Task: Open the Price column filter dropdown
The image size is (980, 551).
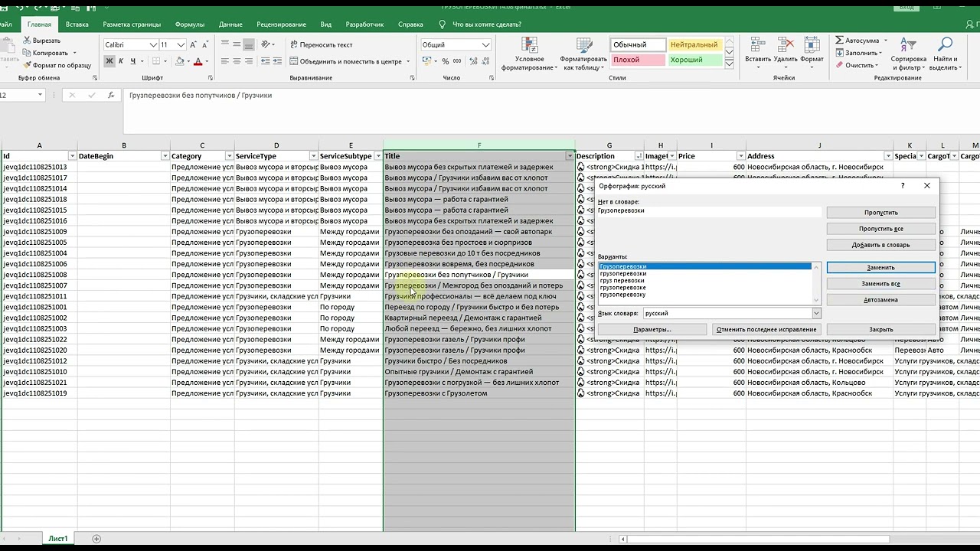Action: pos(740,156)
